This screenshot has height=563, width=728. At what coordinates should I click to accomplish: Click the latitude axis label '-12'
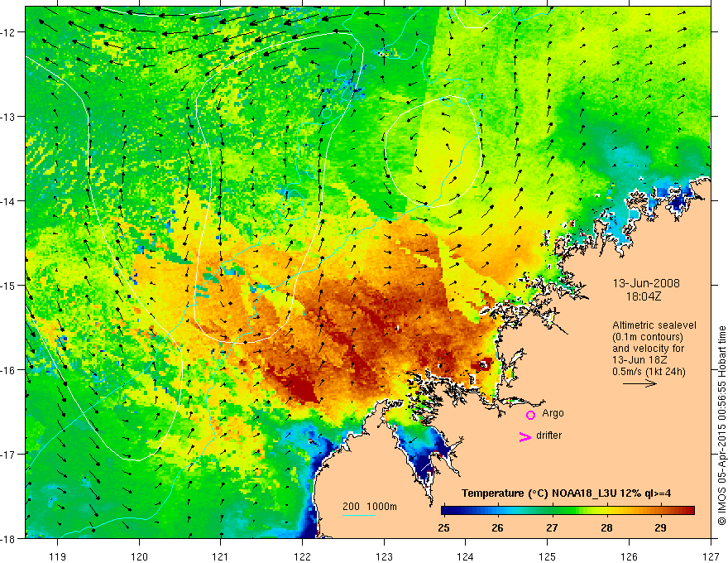click(x=9, y=32)
